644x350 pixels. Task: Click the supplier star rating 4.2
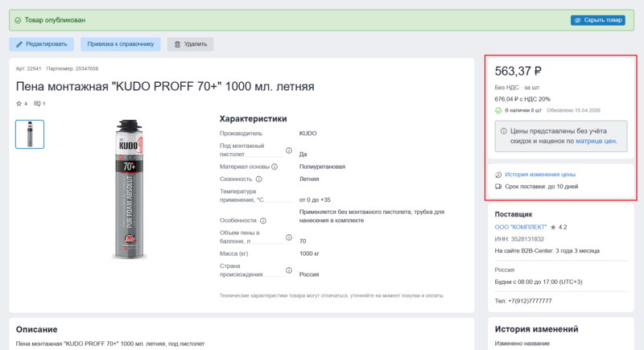[x=559, y=227]
